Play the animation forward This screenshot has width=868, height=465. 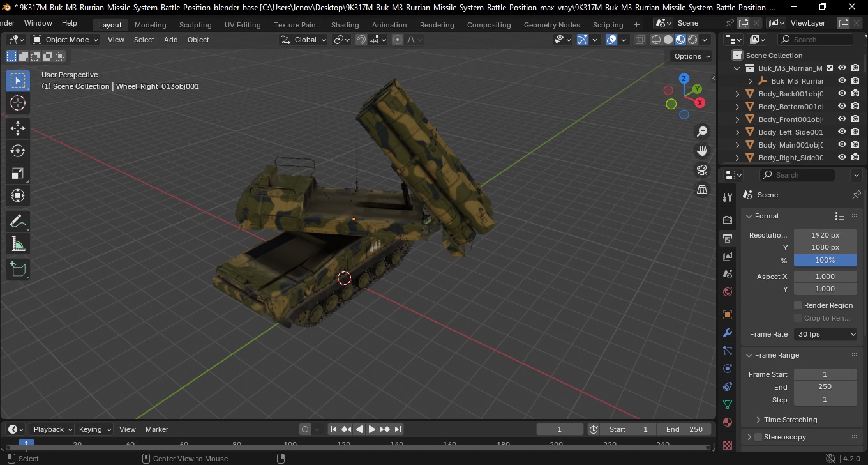372,429
